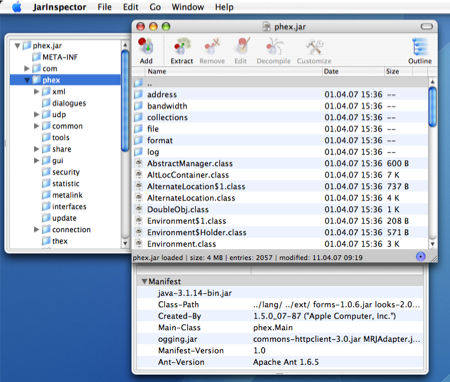Click the round blue status bar icon

421,256
